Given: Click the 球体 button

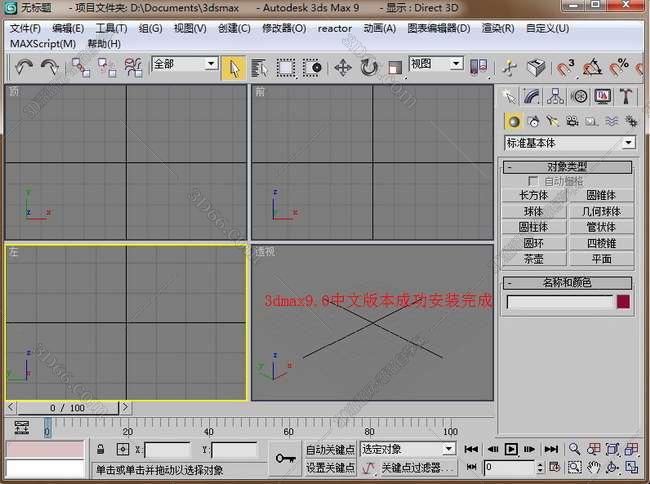Looking at the screenshot, I should tap(534, 211).
